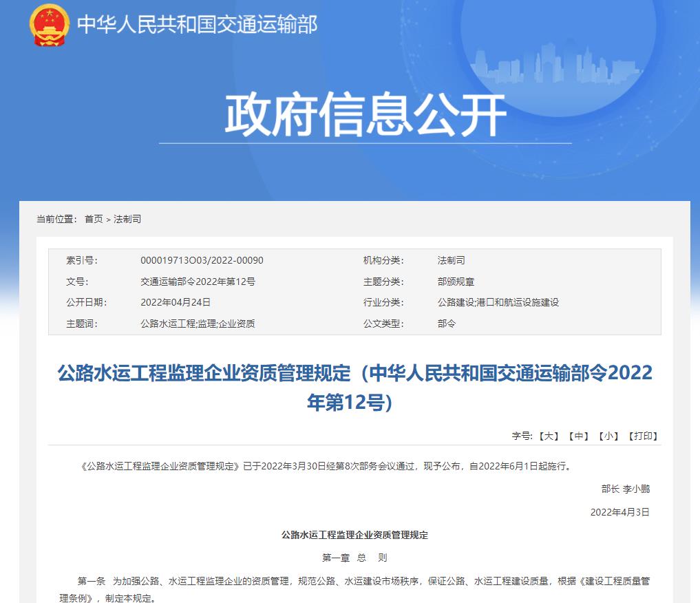Select document type value 部令

(447, 324)
